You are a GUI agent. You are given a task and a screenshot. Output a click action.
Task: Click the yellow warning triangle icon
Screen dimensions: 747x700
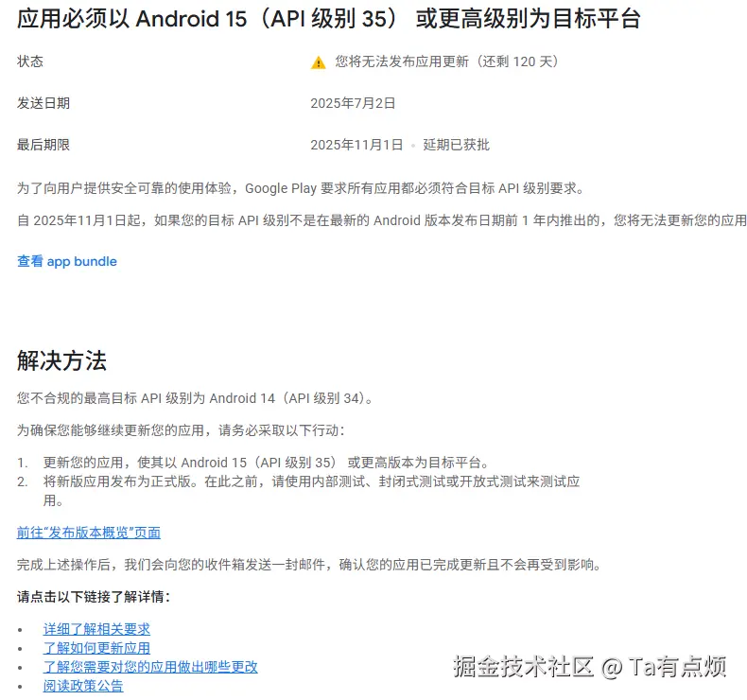319,62
